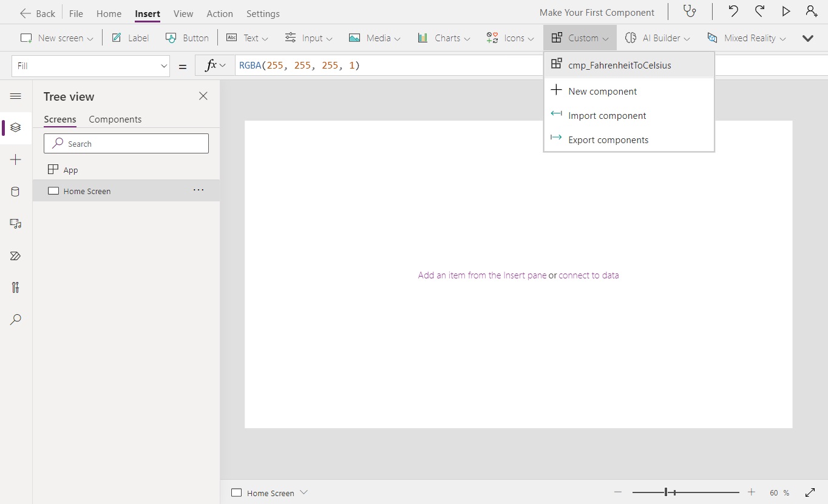Click the Media panel icon in left rail
The height and width of the screenshot is (504, 828).
pyautogui.click(x=15, y=224)
